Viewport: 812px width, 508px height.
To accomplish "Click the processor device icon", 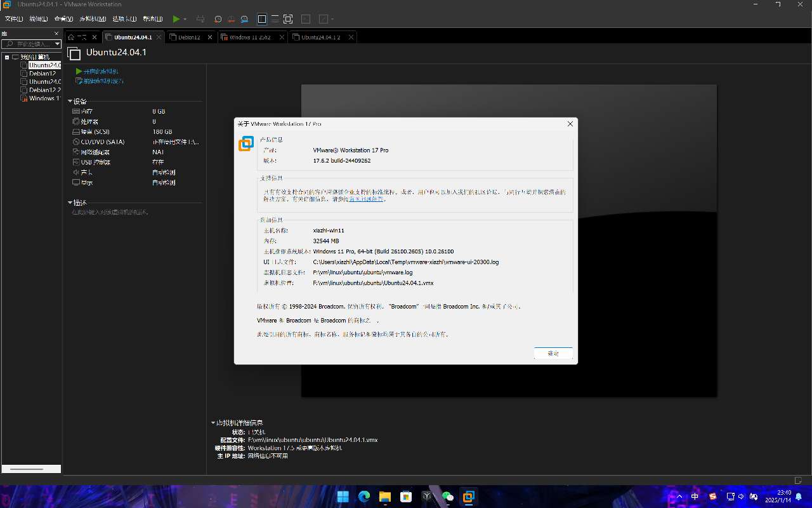I will click(x=76, y=122).
